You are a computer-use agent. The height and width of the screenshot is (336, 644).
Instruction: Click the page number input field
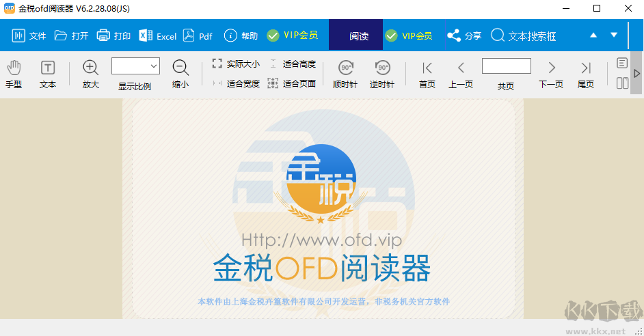click(x=507, y=66)
